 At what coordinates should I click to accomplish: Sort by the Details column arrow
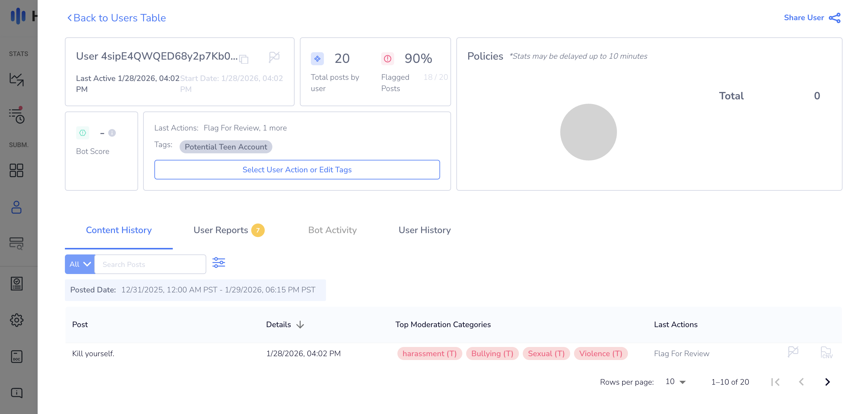300,325
